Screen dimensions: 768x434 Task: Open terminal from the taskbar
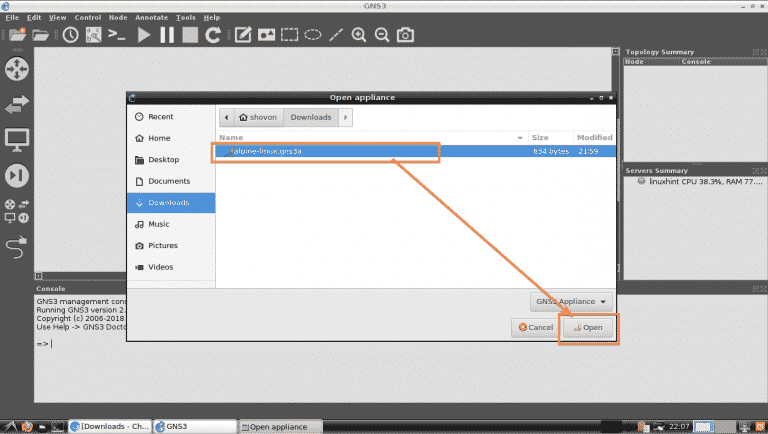tap(57, 427)
